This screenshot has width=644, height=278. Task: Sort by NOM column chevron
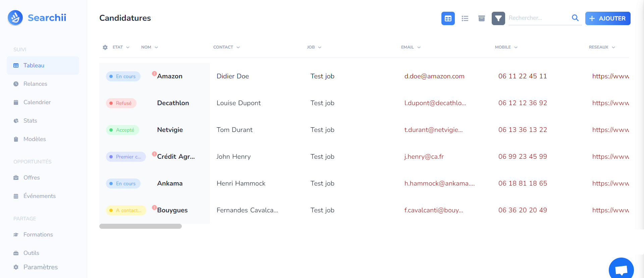pos(156,48)
